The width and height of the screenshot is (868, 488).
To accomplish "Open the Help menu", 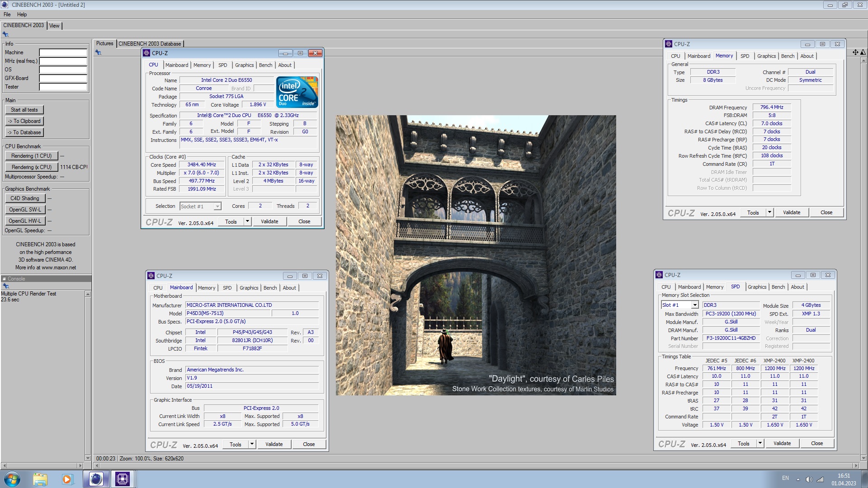I will click(x=22, y=14).
